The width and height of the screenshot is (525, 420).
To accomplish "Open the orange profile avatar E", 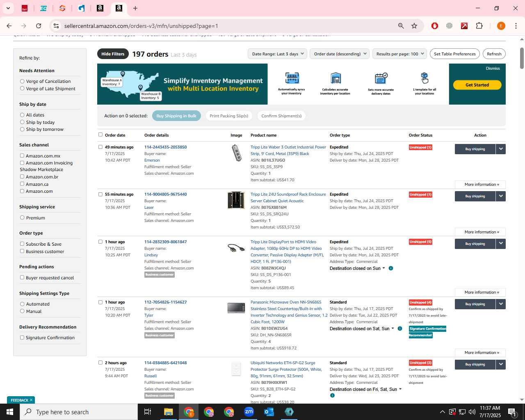I will click(501, 26).
